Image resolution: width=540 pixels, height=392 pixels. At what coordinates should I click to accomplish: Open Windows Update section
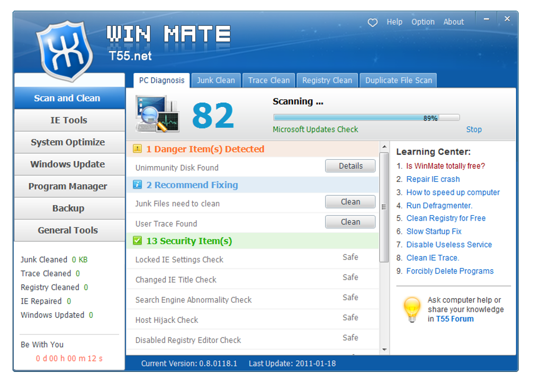pyautogui.click(x=69, y=164)
